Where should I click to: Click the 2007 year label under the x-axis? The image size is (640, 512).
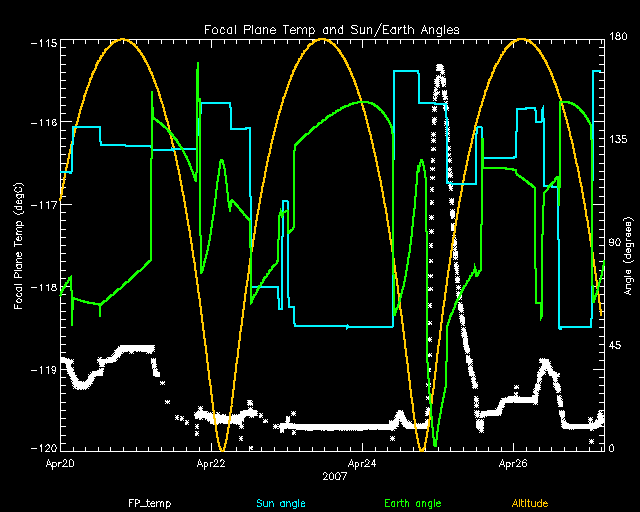(x=335, y=476)
